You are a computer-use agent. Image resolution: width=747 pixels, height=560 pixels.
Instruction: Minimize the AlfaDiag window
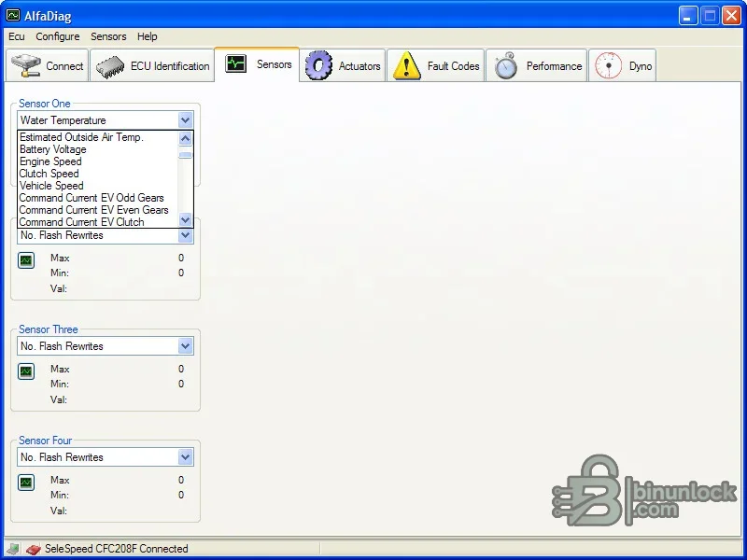click(x=687, y=16)
